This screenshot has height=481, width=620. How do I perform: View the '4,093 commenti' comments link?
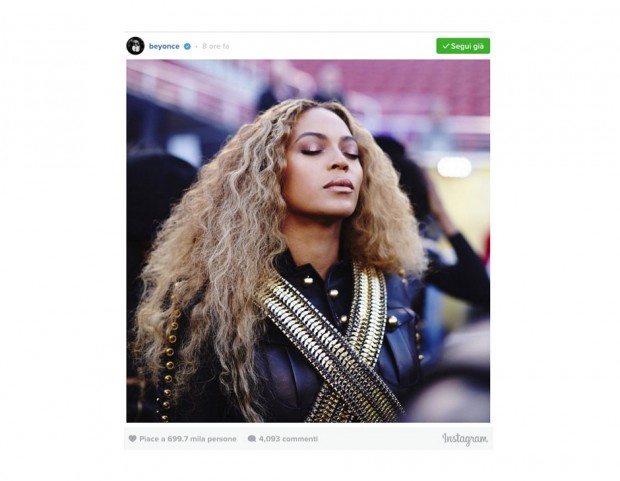coord(288,439)
